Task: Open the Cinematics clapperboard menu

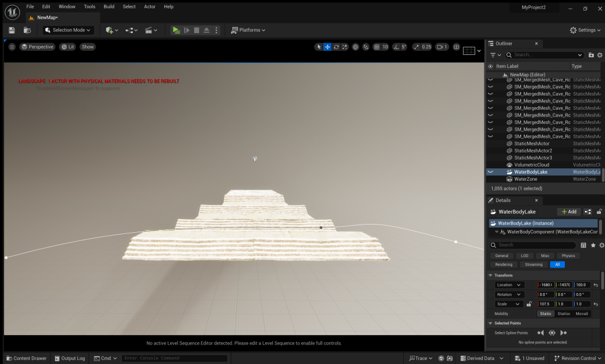Action: [151, 30]
